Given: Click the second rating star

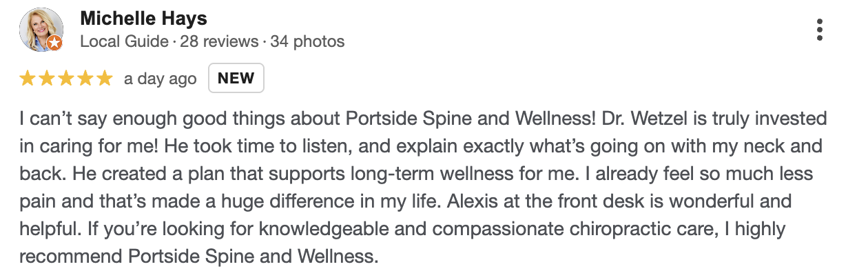Looking at the screenshot, I should (47, 79).
